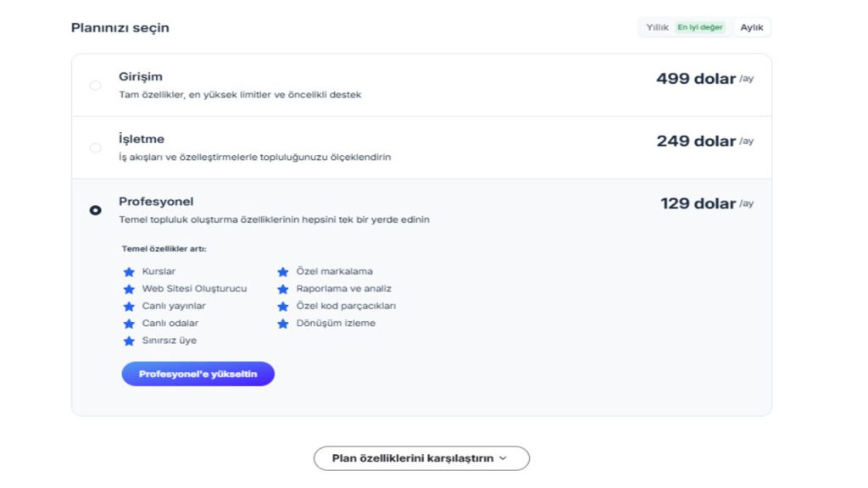The width and height of the screenshot is (868, 488).
Task: Click the star icon beside Özel markalama
Action: click(283, 272)
